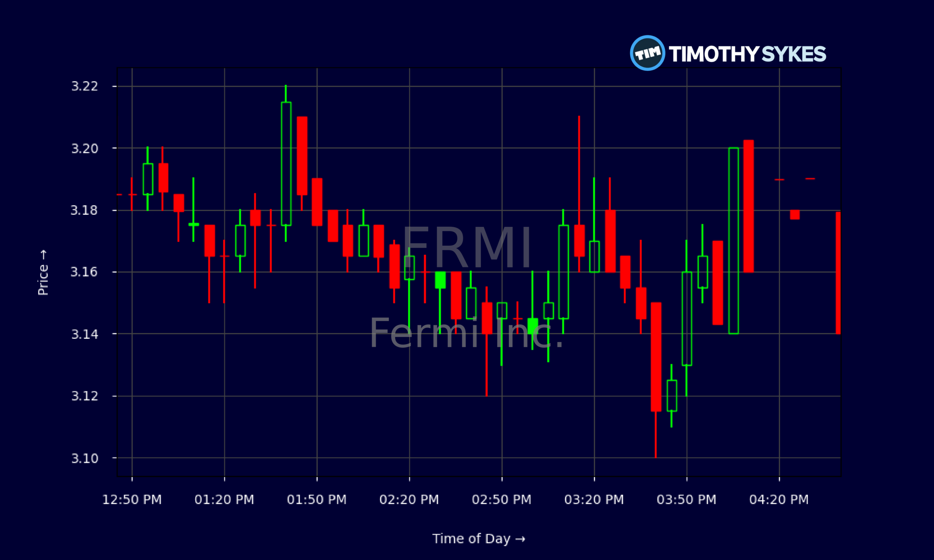Screen dimensions: 934x560
Task: Click the Fermi Inc. company name watermark
Action: click(x=467, y=333)
